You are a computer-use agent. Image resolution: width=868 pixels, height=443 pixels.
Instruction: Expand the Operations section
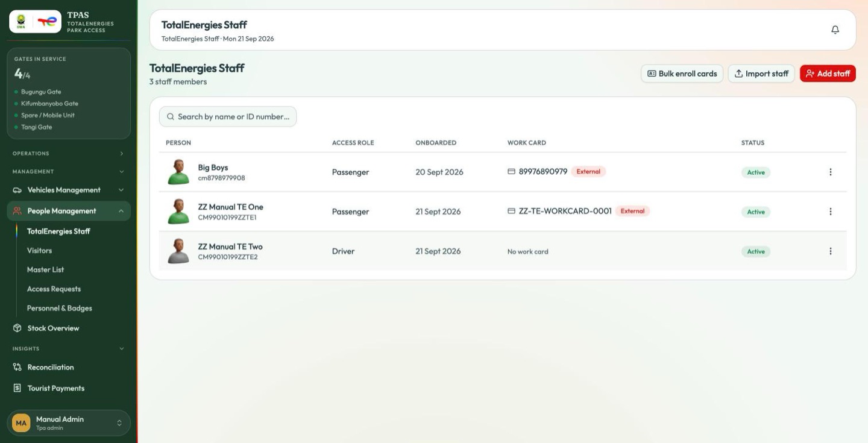69,154
